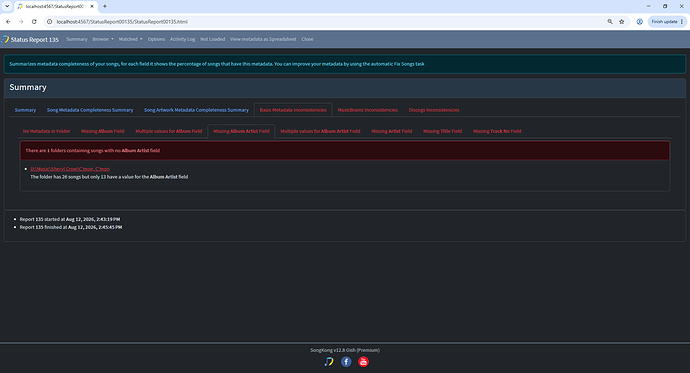690x373 pixels.
Task: Open the Summary item in the navbar
Action: [x=77, y=39]
